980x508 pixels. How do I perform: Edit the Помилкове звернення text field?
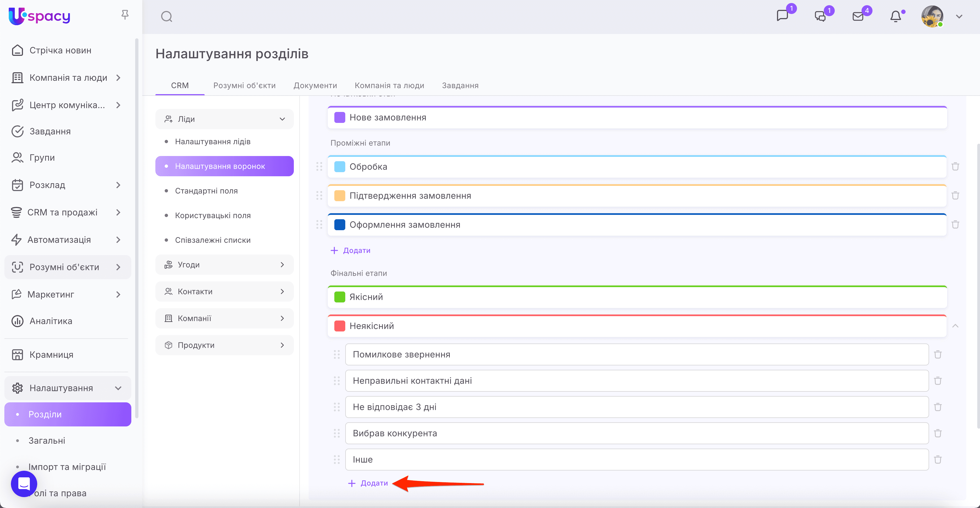[636, 355]
